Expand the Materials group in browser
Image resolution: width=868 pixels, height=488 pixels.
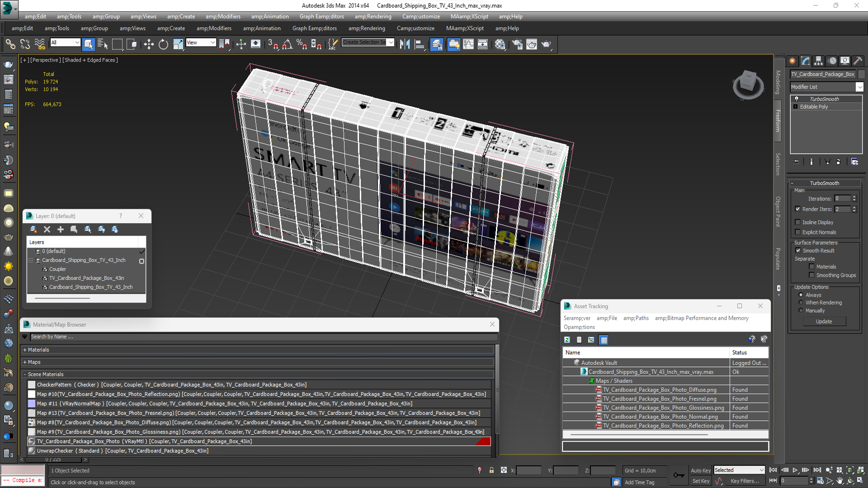point(24,350)
